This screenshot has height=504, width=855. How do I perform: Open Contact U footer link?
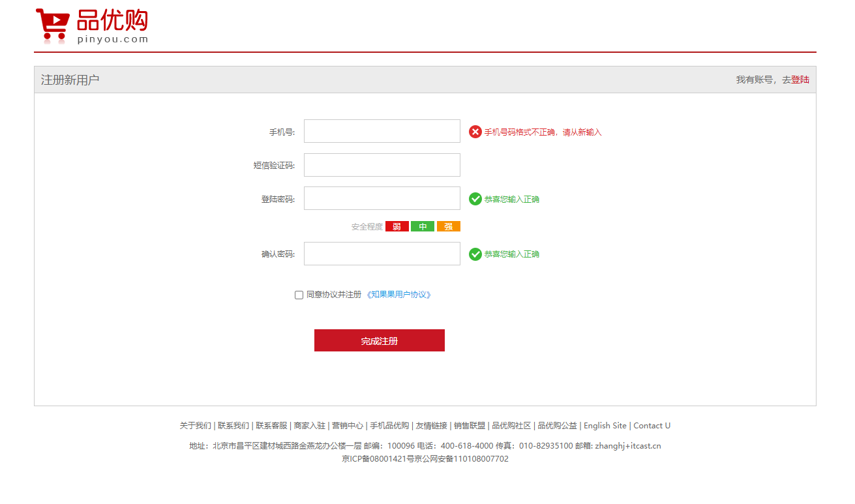coord(652,426)
